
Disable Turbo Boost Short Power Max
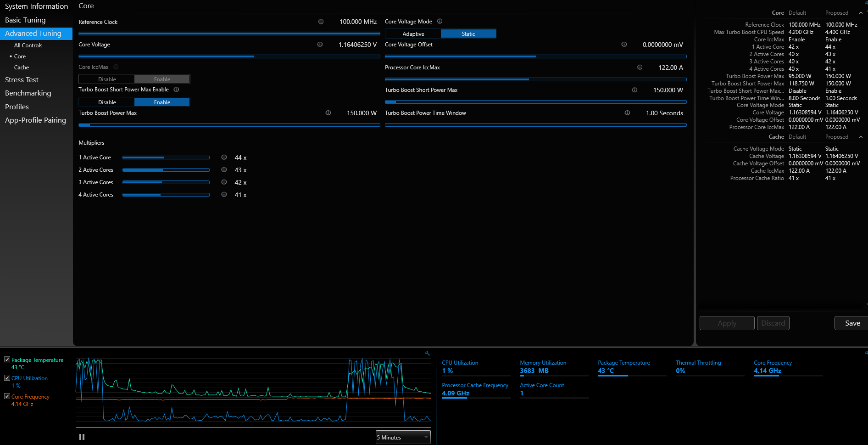pyautogui.click(x=107, y=102)
